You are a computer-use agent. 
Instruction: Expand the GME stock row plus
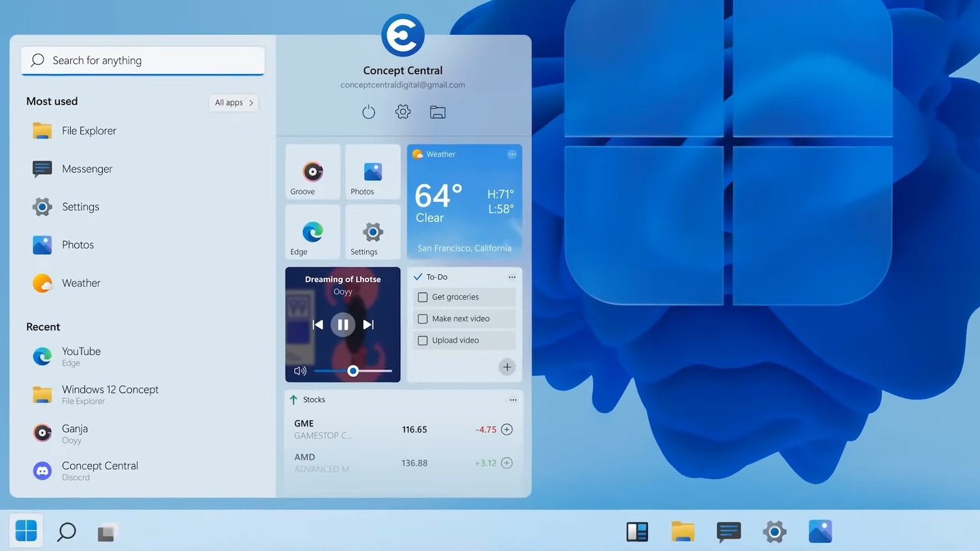(x=507, y=429)
